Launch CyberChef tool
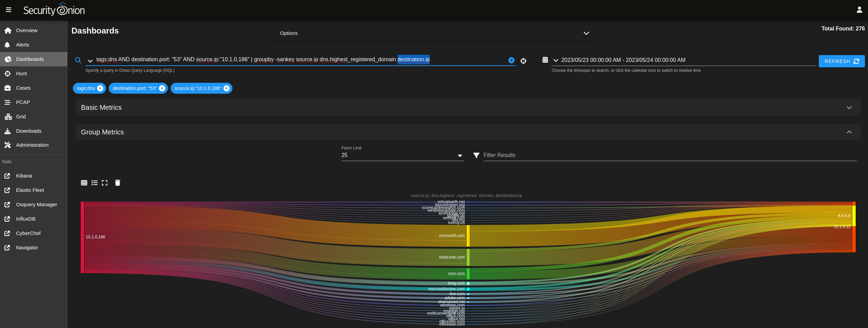This screenshot has width=868, height=328. coord(34,233)
